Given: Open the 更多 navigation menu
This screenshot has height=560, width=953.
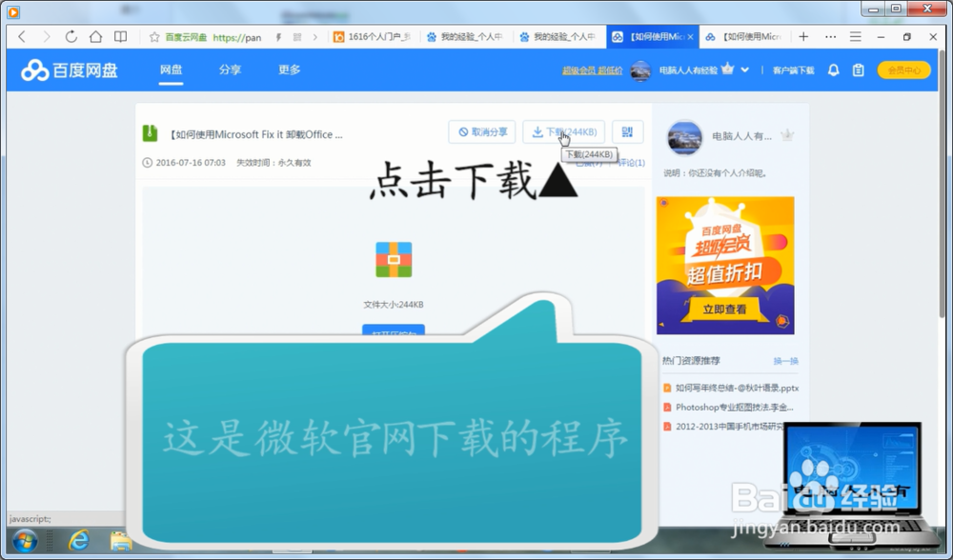Looking at the screenshot, I should pyautogui.click(x=290, y=70).
